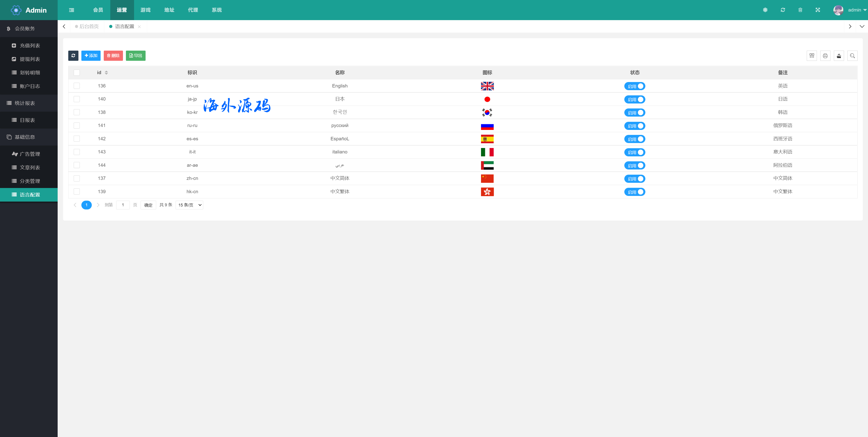Check the checkbox for row id 140
868x437 pixels.
pyautogui.click(x=77, y=99)
